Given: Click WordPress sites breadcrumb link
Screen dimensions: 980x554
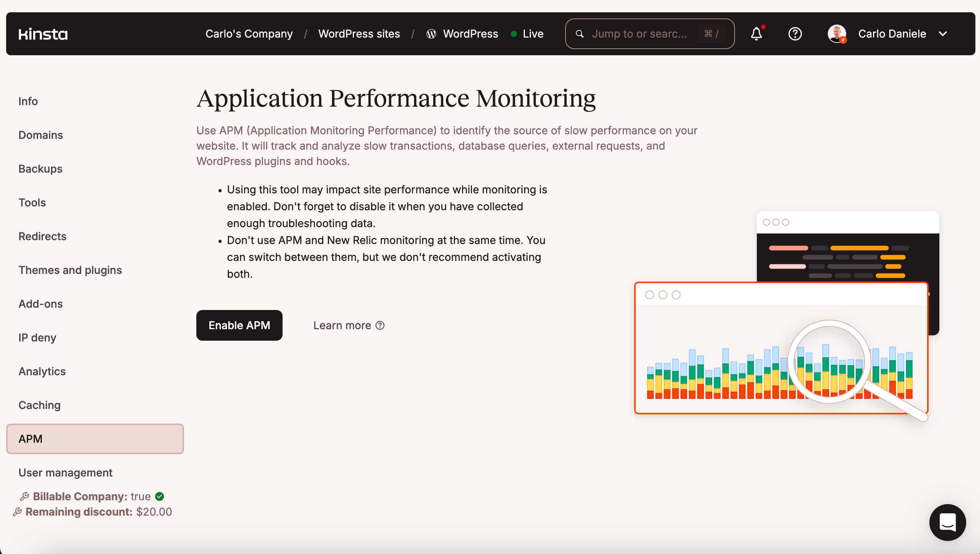Looking at the screenshot, I should pos(359,34).
